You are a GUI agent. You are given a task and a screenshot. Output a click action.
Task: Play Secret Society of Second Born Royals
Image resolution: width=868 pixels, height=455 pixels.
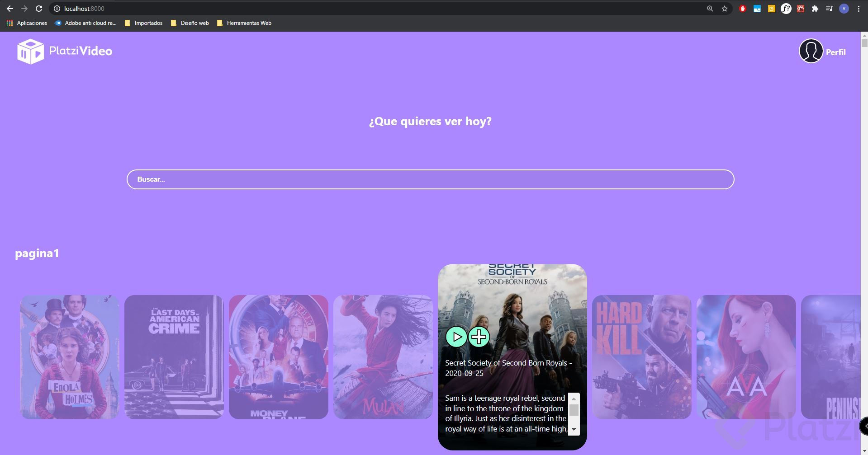click(456, 337)
